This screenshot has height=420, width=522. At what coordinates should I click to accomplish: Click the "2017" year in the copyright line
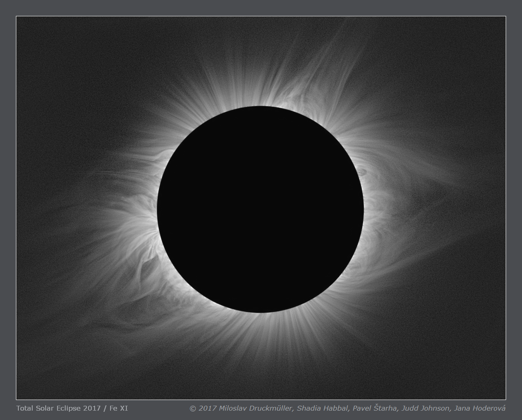click(x=207, y=408)
